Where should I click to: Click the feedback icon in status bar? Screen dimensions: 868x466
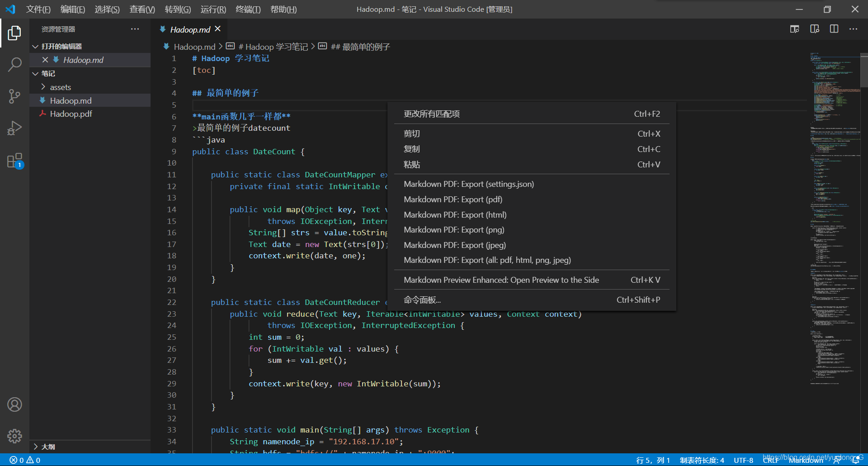click(x=837, y=460)
